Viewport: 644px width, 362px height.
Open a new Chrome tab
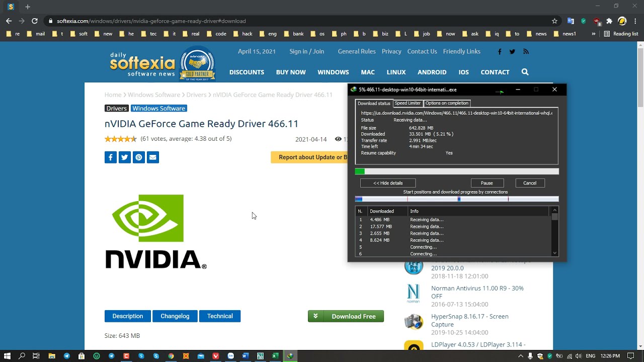tap(28, 7)
